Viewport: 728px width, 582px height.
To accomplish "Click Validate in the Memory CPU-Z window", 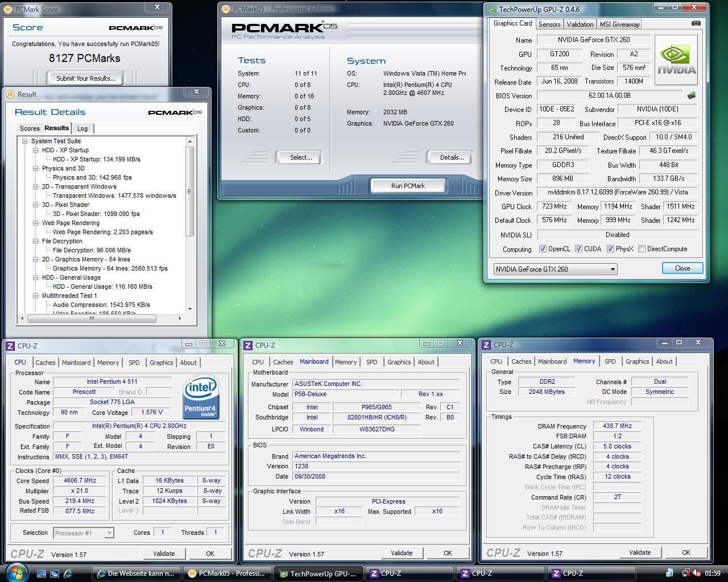I will (640, 552).
